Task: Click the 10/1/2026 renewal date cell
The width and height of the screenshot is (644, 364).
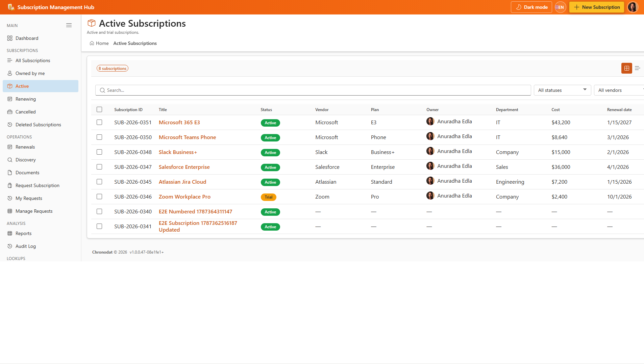Action: [x=619, y=197]
